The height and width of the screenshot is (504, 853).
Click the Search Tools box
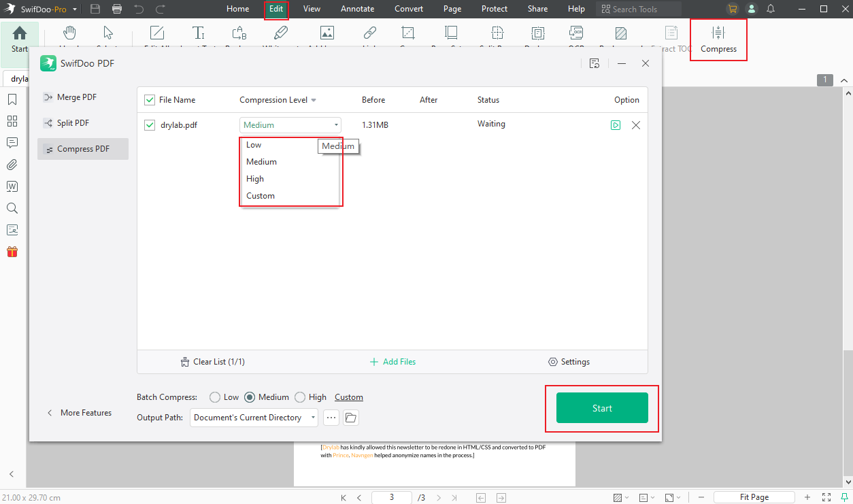(639, 9)
